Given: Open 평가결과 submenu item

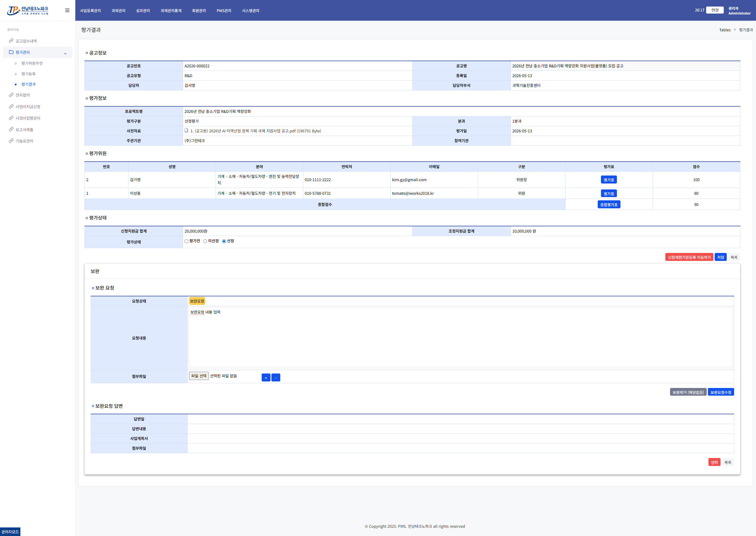Looking at the screenshot, I should point(28,84).
